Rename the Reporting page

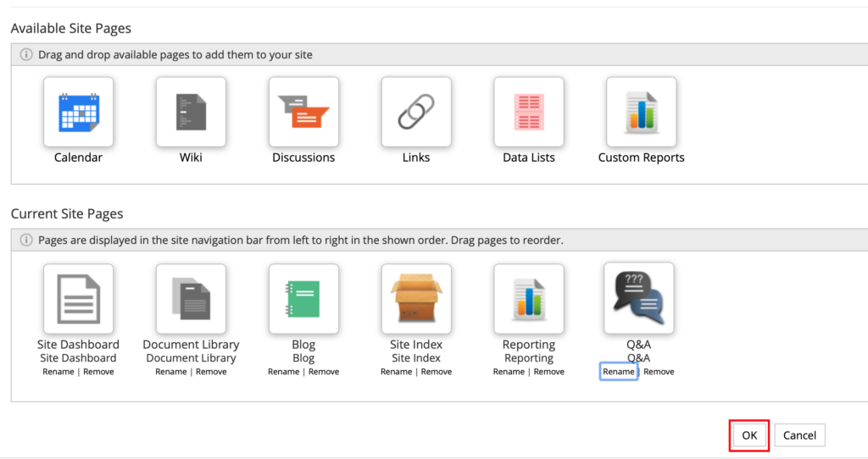click(x=509, y=372)
